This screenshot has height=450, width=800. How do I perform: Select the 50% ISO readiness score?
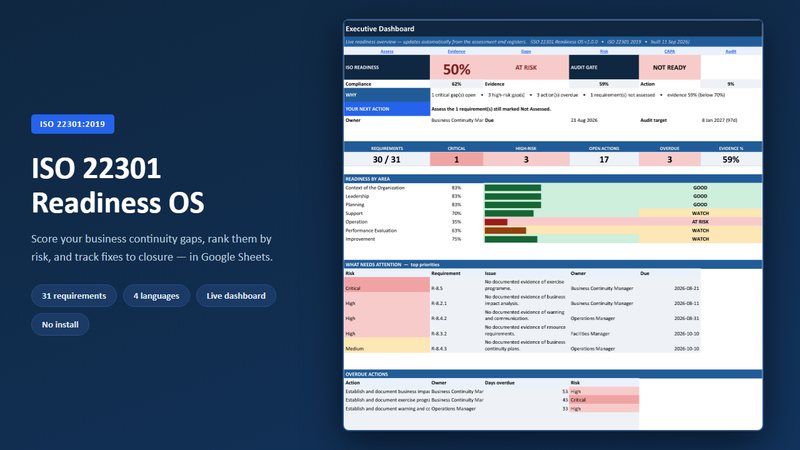[x=457, y=69]
